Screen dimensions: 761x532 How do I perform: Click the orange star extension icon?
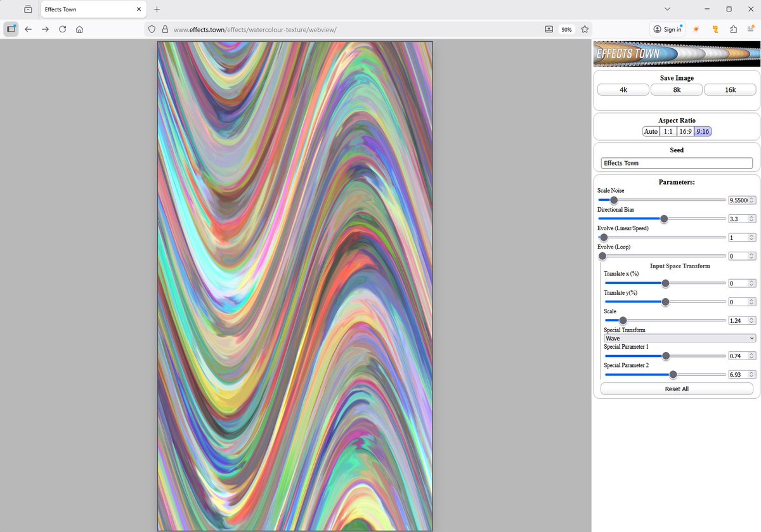[x=697, y=29]
